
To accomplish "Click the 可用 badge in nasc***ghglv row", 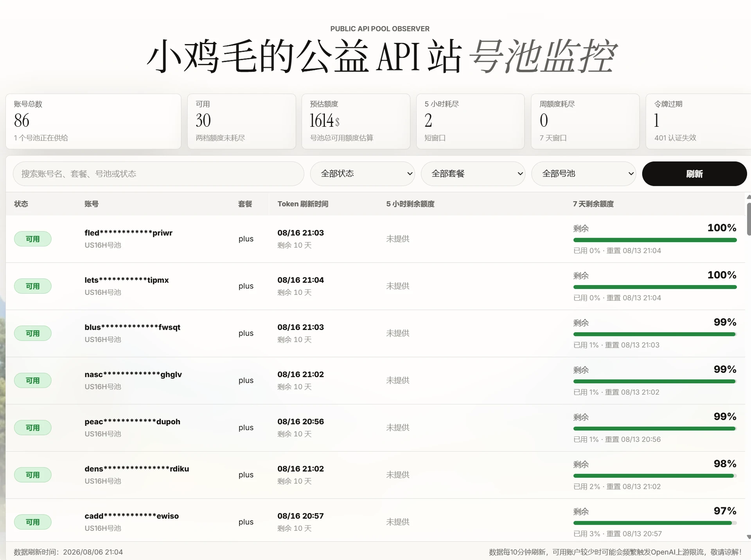I will [x=33, y=381].
